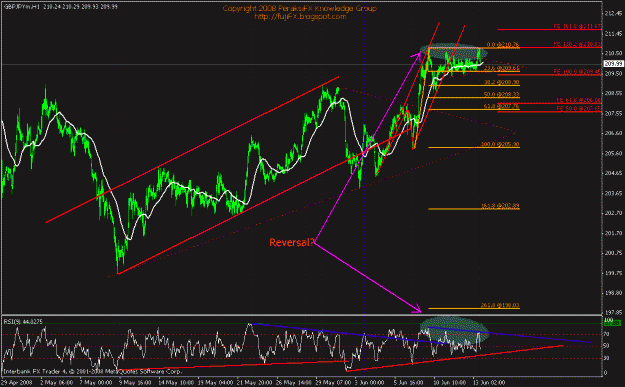Click the 7 May 00:00 time label
Viewport: 625px width, 387px height.
(96, 382)
